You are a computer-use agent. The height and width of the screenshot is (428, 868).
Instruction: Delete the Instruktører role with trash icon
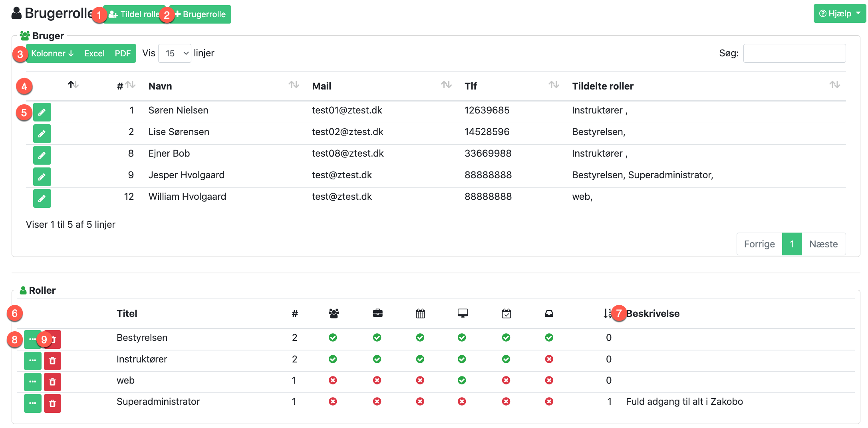(52, 360)
